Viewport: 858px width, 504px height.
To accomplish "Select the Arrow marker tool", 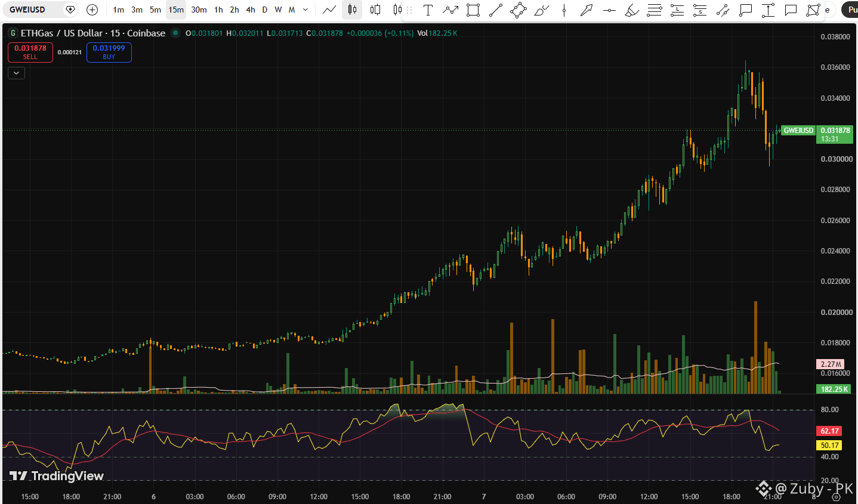I will click(x=587, y=10).
